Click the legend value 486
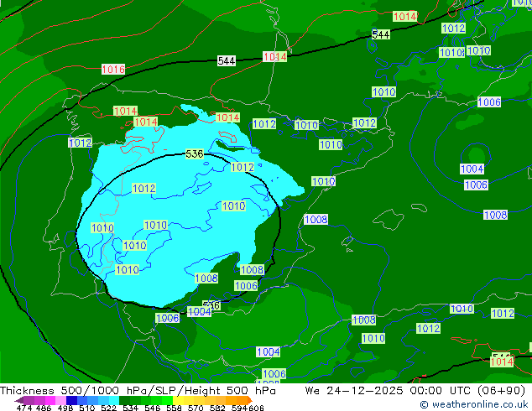This screenshot has height=411, width=532. tap(44, 408)
